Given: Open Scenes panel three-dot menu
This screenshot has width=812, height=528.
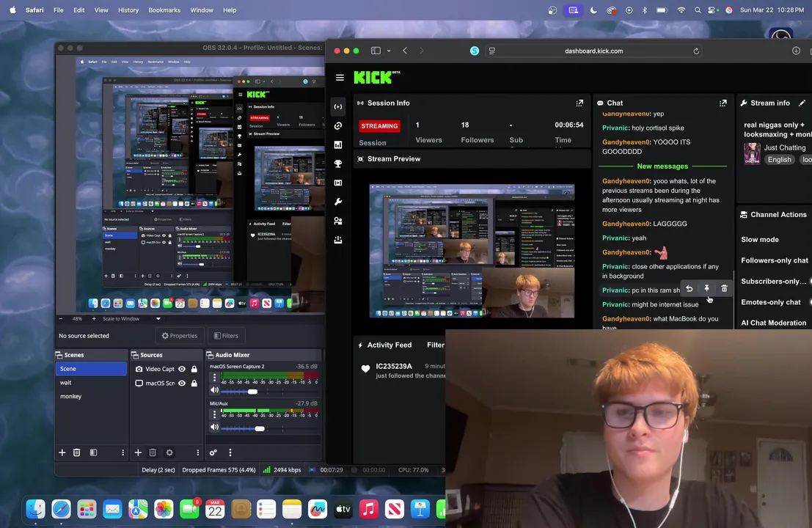Looking at the screenshot, I should (x=122, y=452).
